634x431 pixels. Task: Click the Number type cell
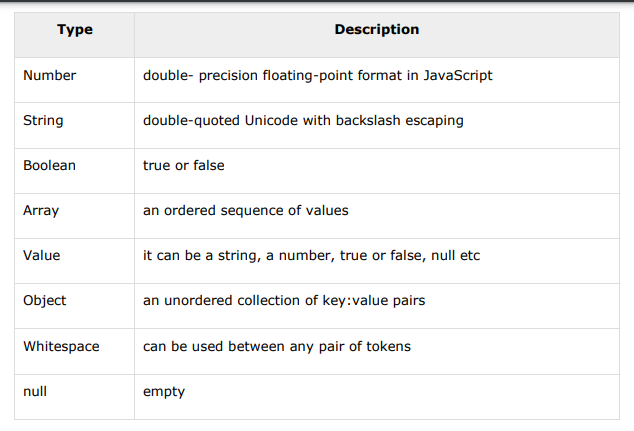[49, 75]
